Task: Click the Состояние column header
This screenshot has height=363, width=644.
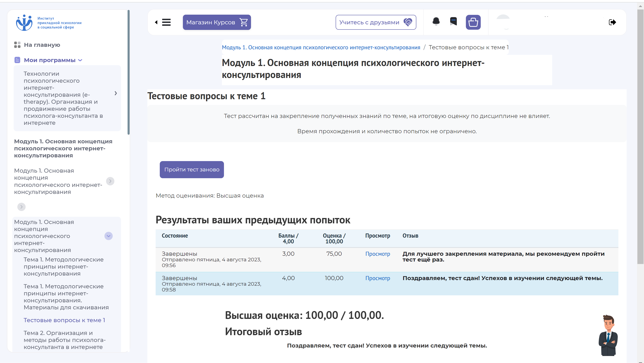Action: click(175, 236)
